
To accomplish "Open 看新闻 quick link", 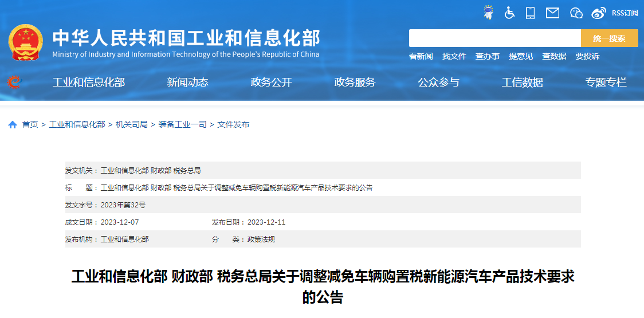I will 421,56.
